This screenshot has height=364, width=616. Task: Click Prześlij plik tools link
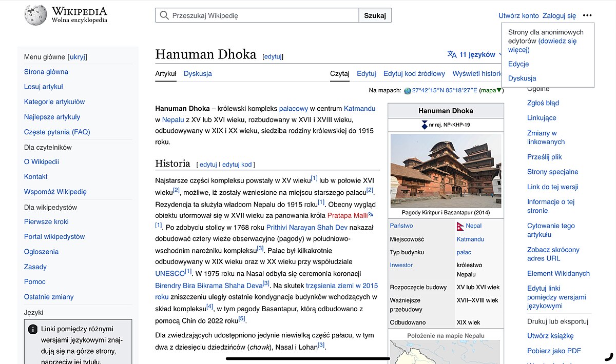tap(545, 157)
